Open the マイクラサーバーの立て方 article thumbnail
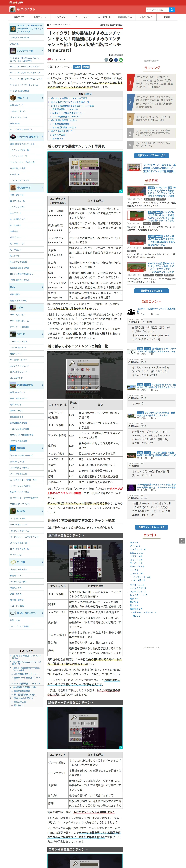Image resolution: width=186 pixels, height=868 pixels. [134, 168]
